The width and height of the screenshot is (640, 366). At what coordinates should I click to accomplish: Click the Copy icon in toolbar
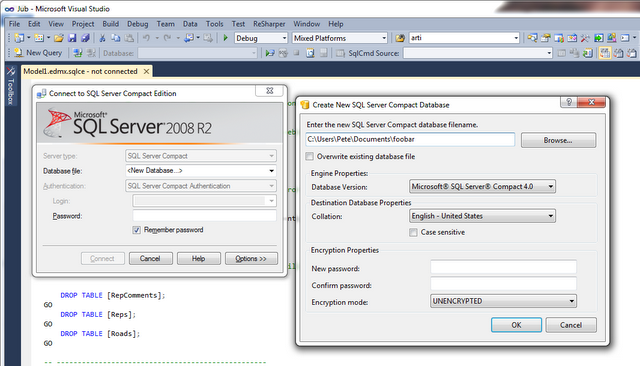click(x=116, y=38)
